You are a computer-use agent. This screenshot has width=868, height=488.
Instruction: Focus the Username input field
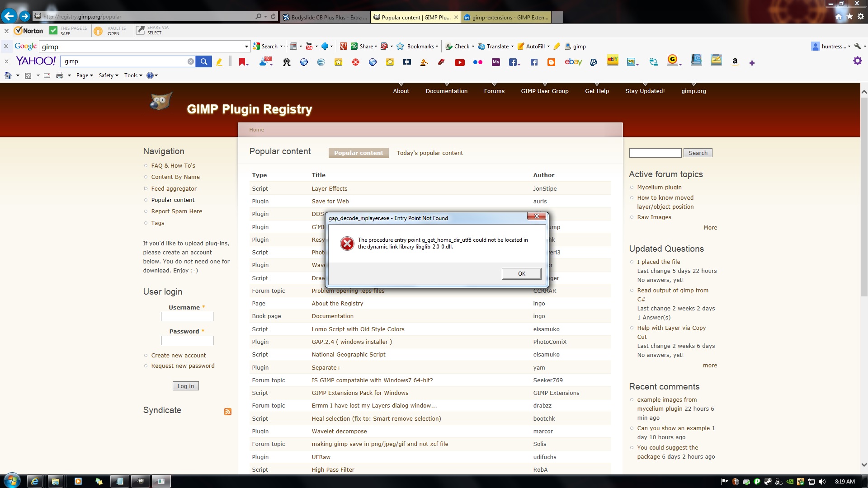tap(187, 317)
